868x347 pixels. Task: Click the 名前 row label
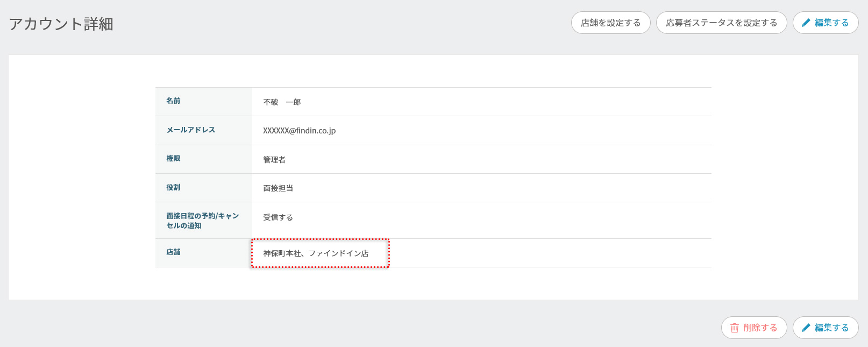click(173, 101)
